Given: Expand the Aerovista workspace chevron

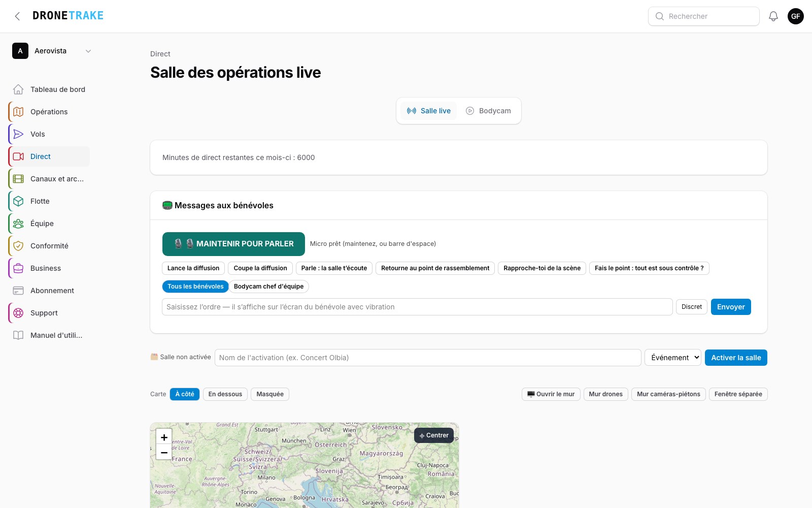Looking at the screenshot, I should click(88, 51).
